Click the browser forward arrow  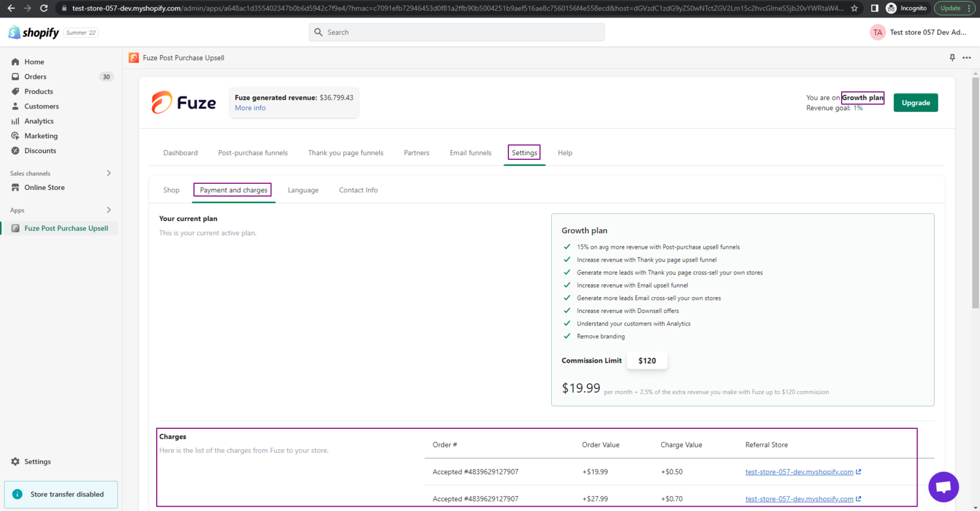(x=27, y=8)
